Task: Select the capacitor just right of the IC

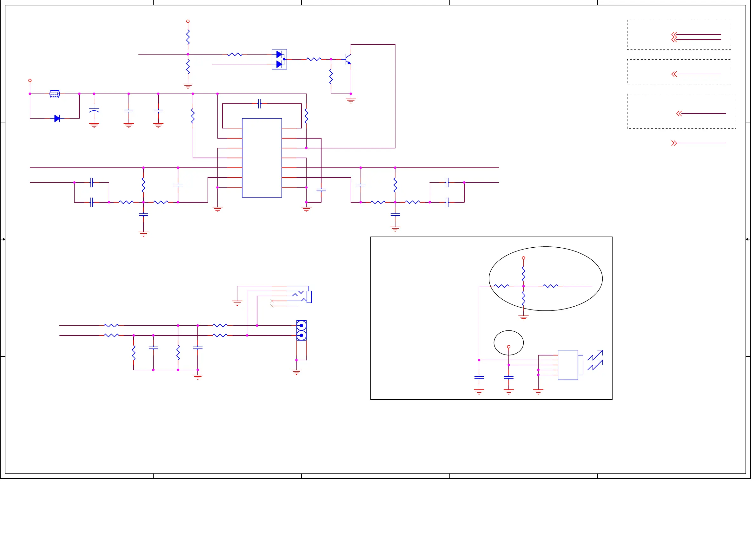Action: tap(321, 190)
